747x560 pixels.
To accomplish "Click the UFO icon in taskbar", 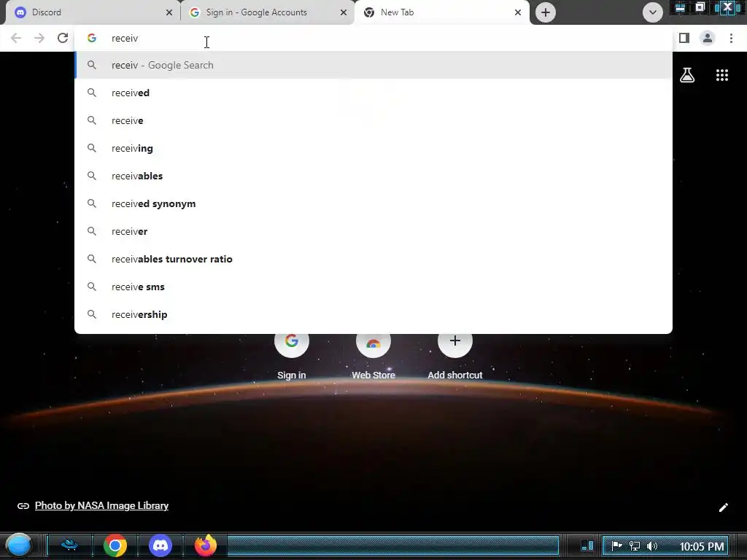I will tap(69, 545).
